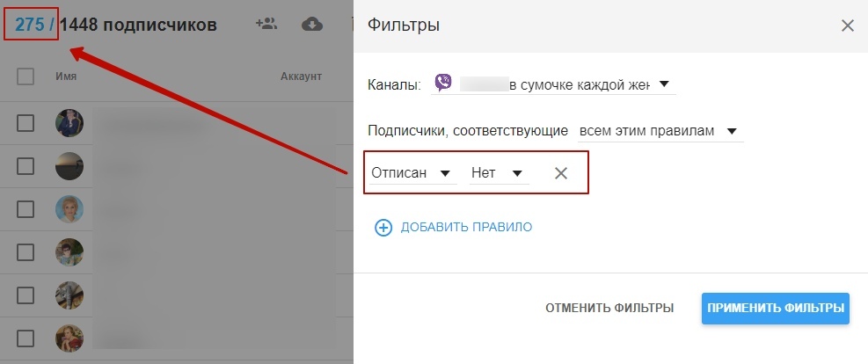Open the first subscriber's avatar

coord(69,123)
